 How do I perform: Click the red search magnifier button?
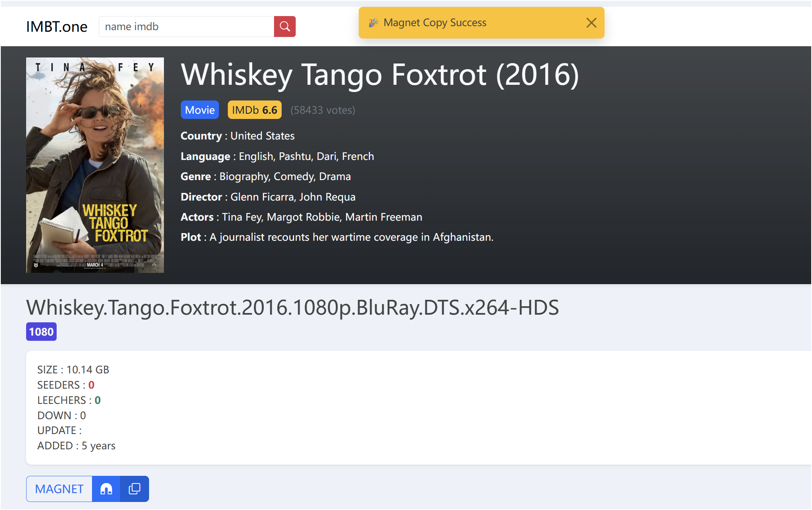284,27
